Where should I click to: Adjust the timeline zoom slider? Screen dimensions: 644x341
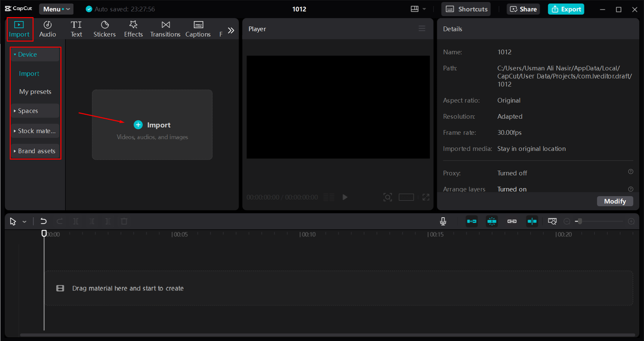point(599,221)
